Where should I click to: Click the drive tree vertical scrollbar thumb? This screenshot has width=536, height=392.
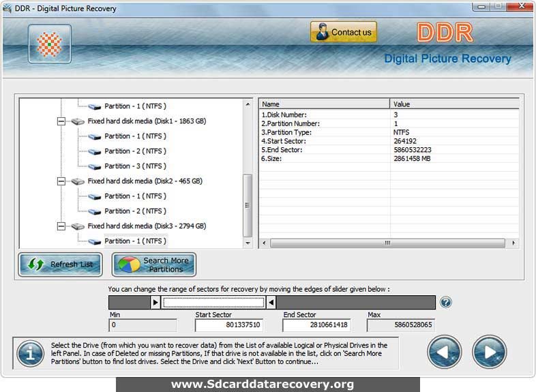[248, 205]
